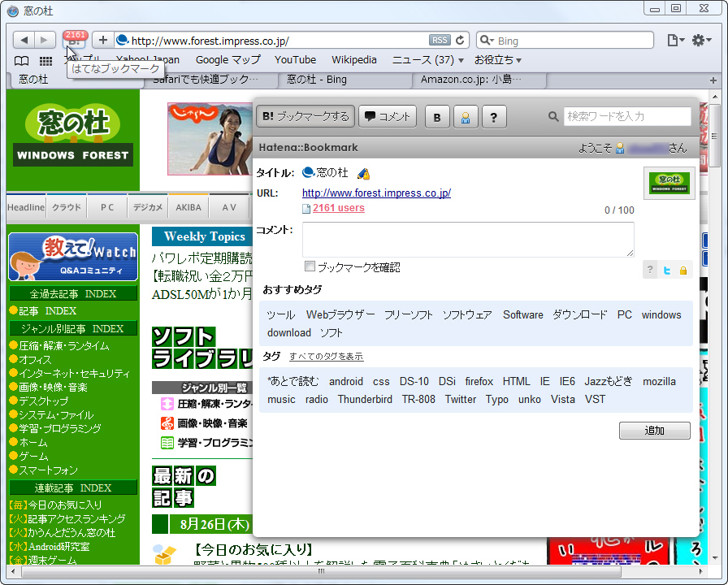The width and height of the screenshot is (728, 585).
Task: Open the 全過去記事 INDEX link
Action: tap(73, 294)
